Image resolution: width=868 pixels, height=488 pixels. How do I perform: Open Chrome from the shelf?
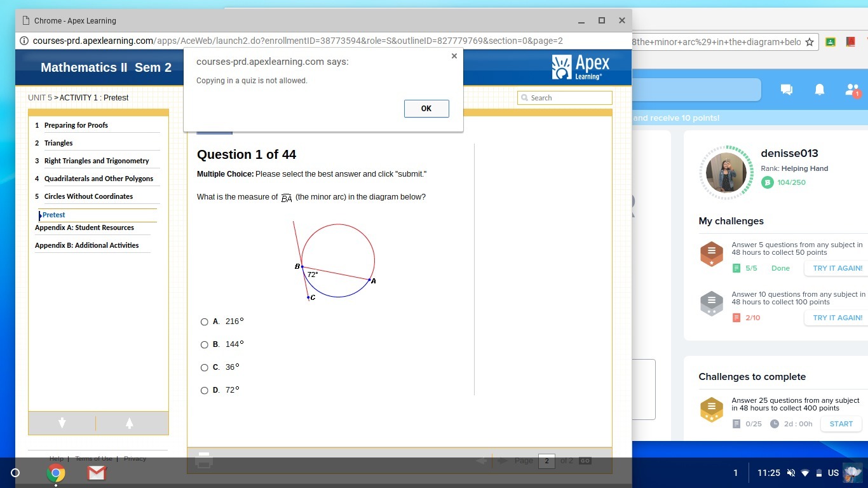[x=56, y=473]
